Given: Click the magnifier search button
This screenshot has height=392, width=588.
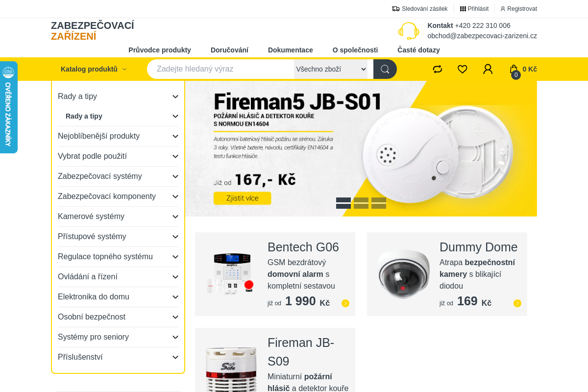Looking at the screenshot, I should (x=385, y=69).
